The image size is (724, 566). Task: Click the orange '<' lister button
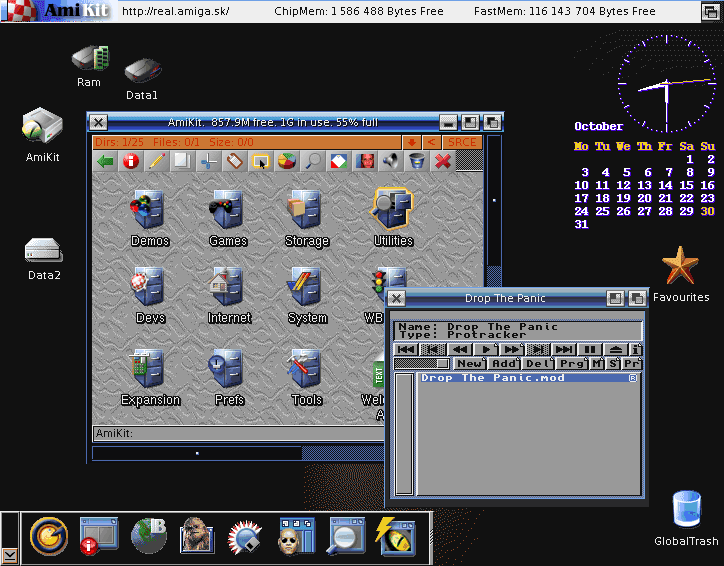coord(431,142)
